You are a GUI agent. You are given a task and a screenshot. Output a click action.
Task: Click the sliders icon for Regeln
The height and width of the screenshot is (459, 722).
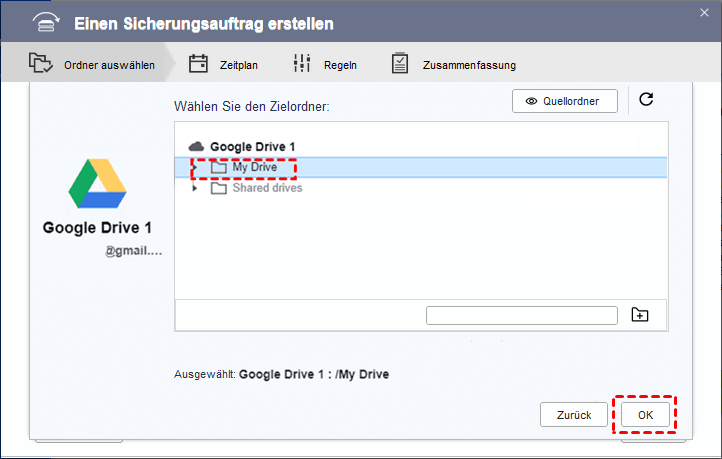[302, 64]
